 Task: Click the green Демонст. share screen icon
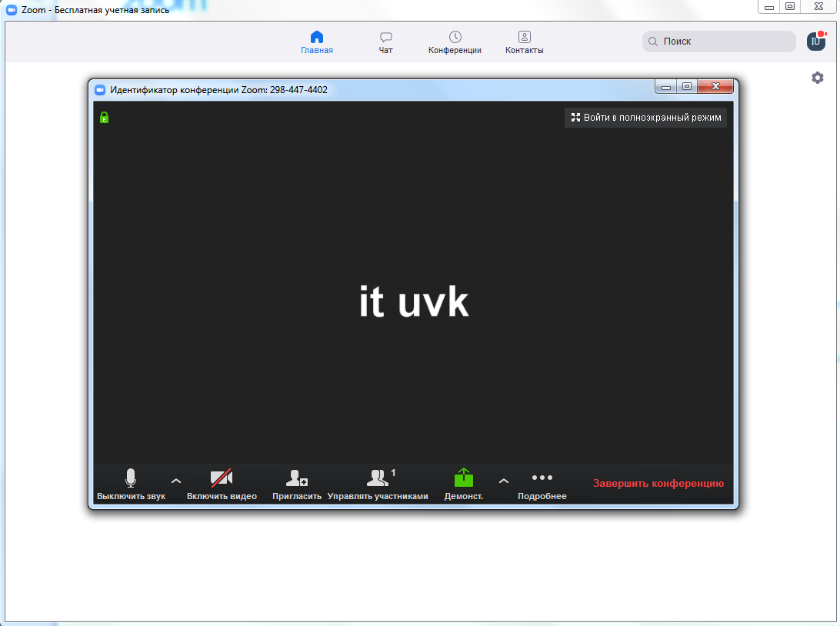click(x=464, y=478)
